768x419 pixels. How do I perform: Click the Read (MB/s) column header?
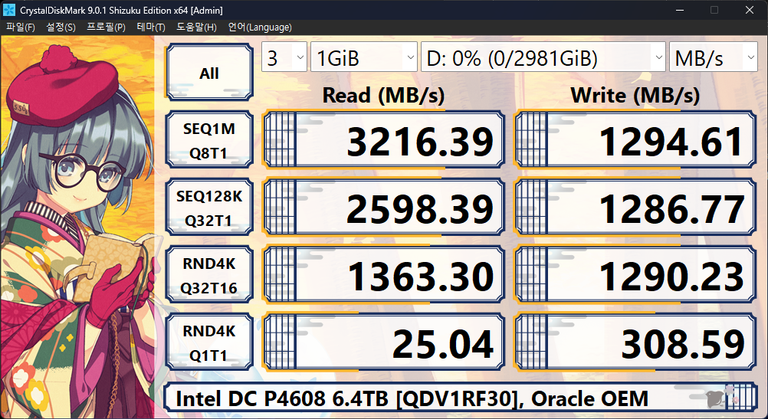(384, 96)
